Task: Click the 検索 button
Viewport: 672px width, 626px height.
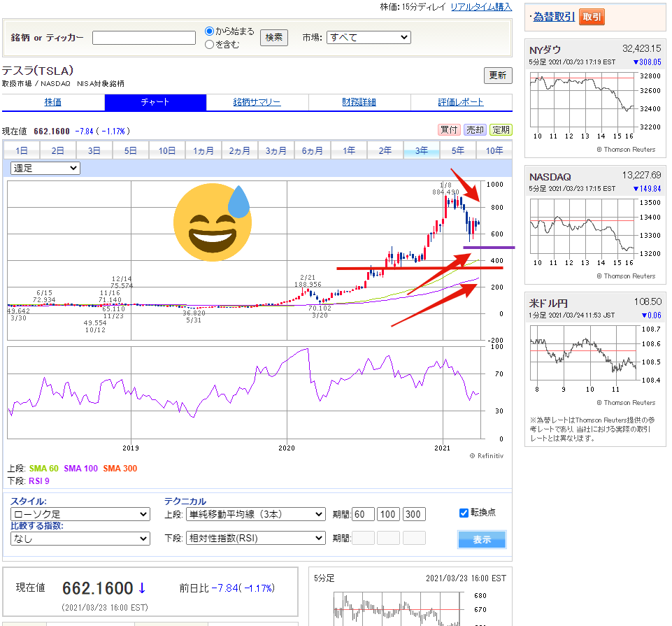Action: tap(274, 38)
